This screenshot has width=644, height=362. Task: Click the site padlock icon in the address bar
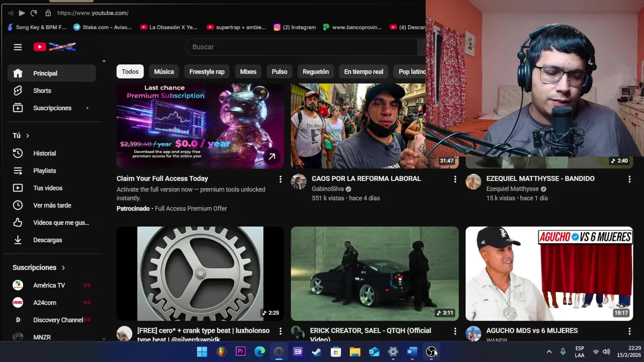(x=48, y=13)
